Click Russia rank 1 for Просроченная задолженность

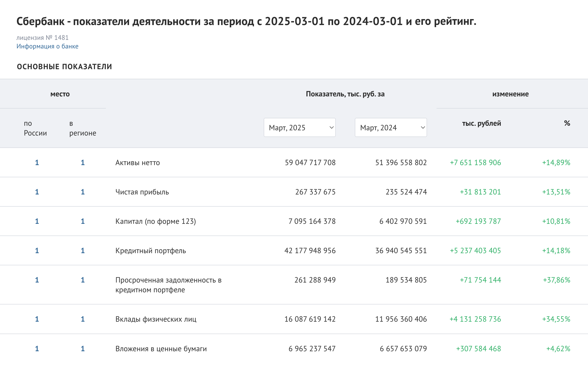pyautogui.click(x=37, y=280)
